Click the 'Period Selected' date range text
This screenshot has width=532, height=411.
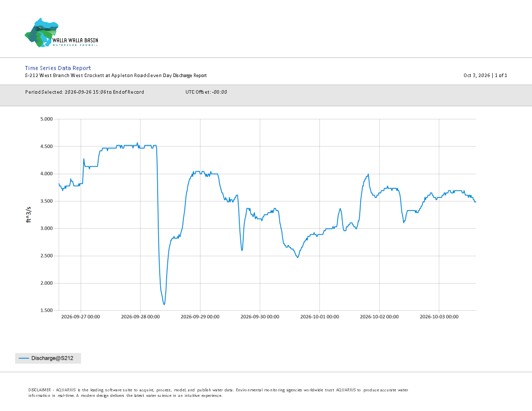[85, 92]
